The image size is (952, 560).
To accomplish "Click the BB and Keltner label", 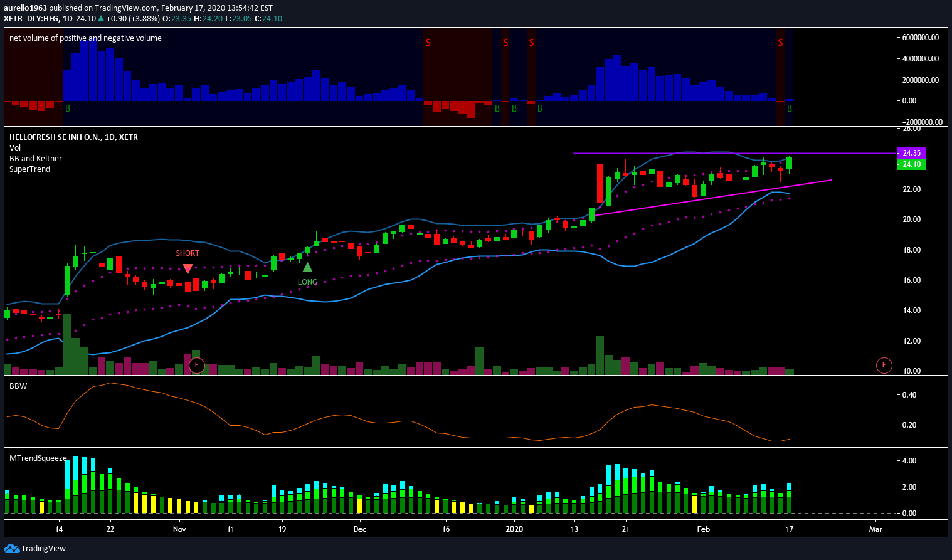I will pos(36,159).
